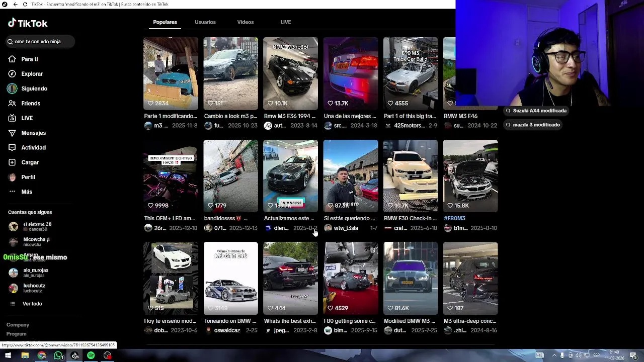Image resolution: width=644 pixels, height=362 pixels.
Task: Open the Siguiendo avatar icon
Action: point(12,88)
